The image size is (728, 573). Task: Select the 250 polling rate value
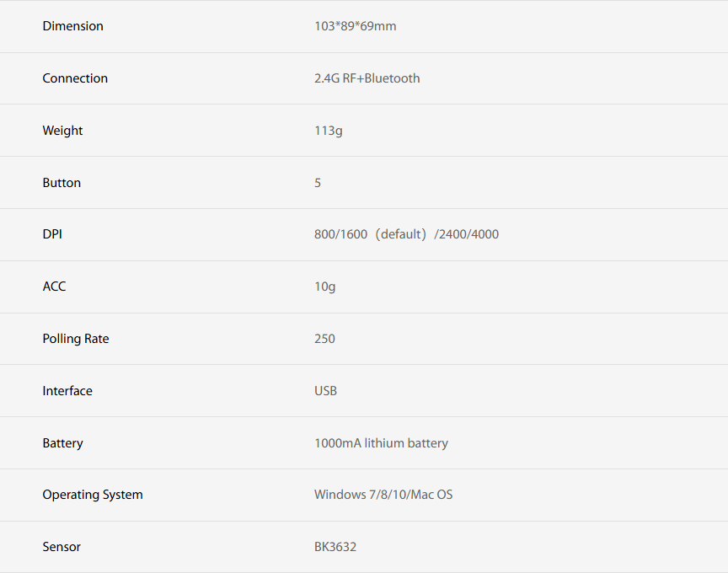tap(324, 339)
